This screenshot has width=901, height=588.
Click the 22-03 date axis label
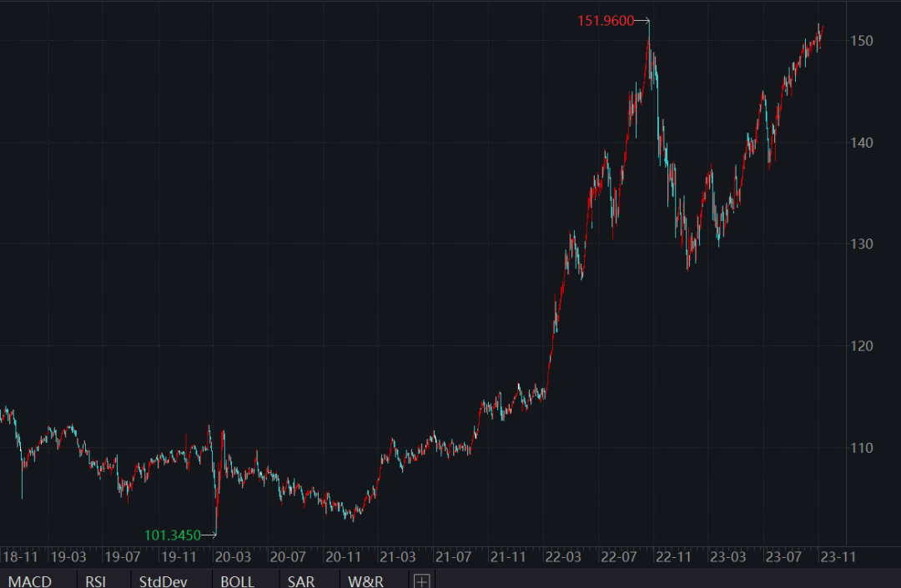click(563, 557)
